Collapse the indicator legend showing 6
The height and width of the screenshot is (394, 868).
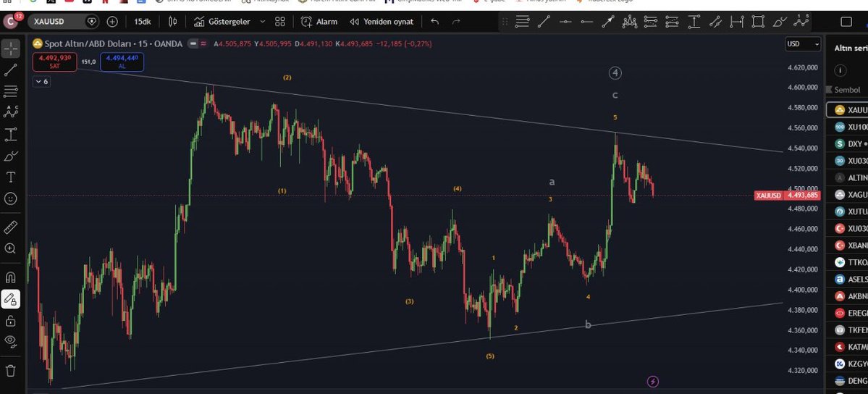pyautogui.click(x=41, y=81)
